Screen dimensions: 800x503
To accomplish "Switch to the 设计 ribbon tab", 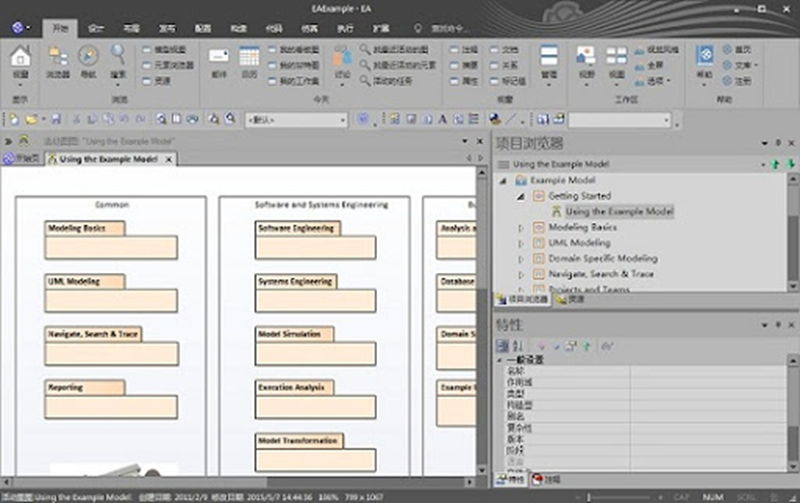I will (x=95, y=29).
